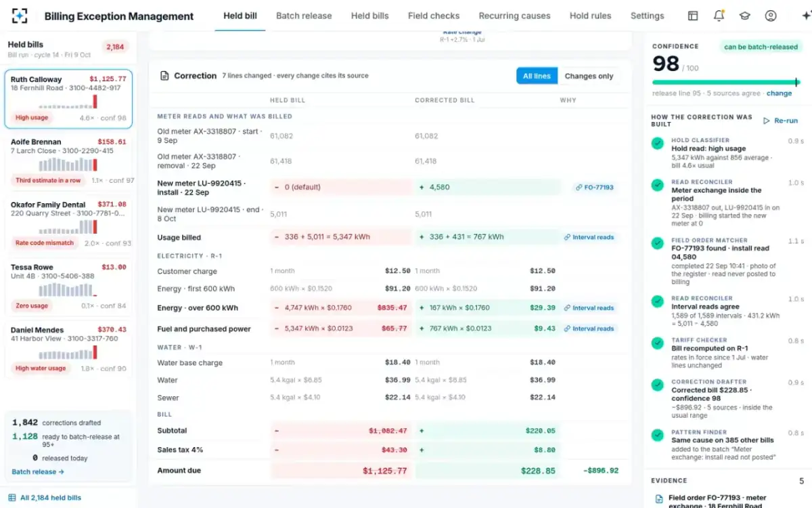Click held usage 336 + 5,011 = 5,347 kWh
This screenshot has height=508, width=812.
click(340, 237)
